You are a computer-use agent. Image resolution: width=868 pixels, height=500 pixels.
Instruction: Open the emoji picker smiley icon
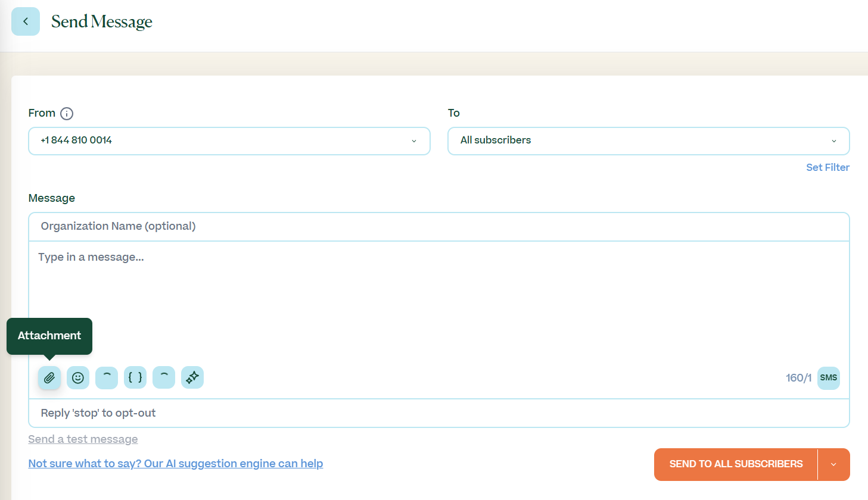[x=78, y=377]
